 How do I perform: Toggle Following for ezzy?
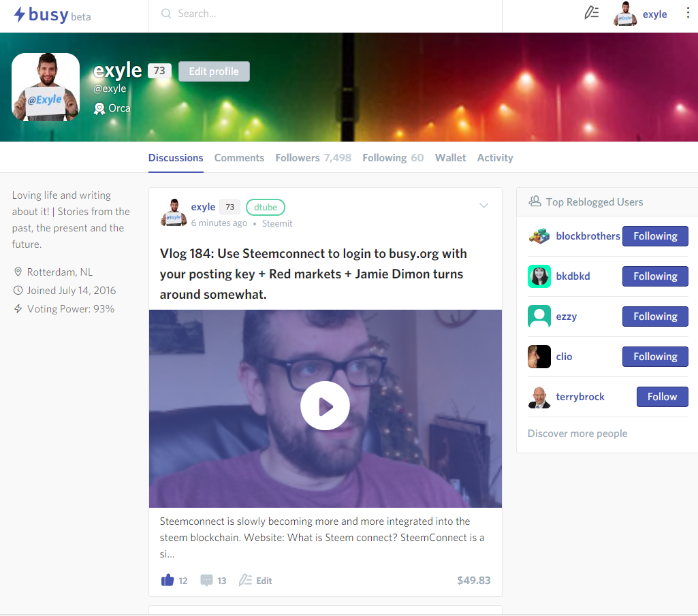pyautogui.click(x=655, y=317)
